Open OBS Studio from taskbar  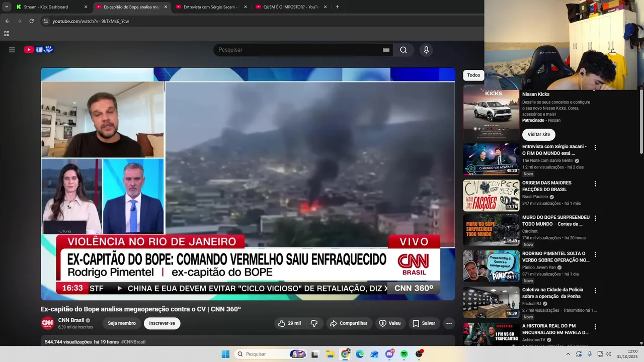pyautogui.click(x=419, y=354)
